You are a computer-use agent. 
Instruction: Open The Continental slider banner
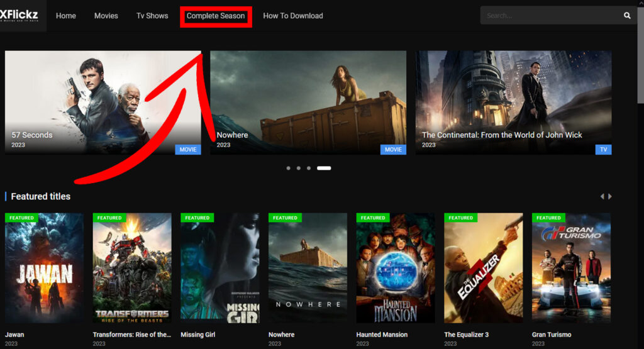coord(513,102)
